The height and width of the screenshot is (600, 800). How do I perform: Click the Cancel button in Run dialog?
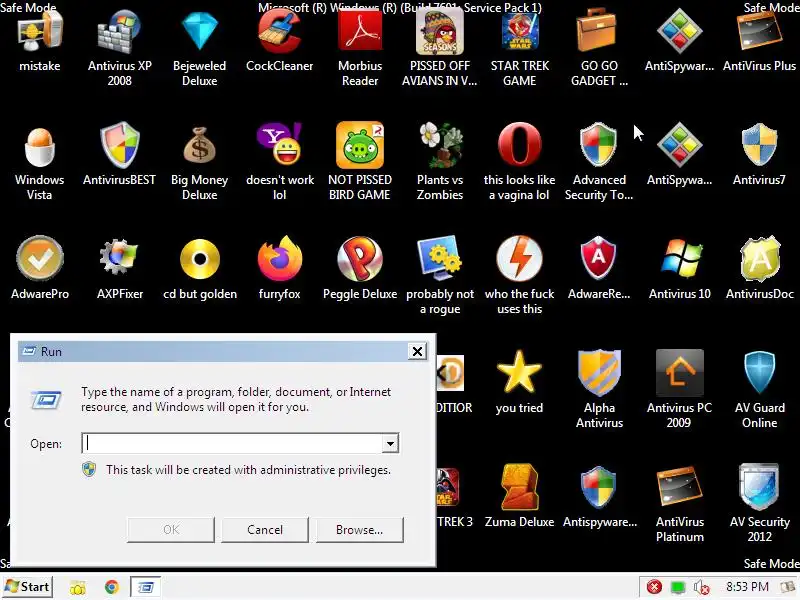click(x=265, y=530)
